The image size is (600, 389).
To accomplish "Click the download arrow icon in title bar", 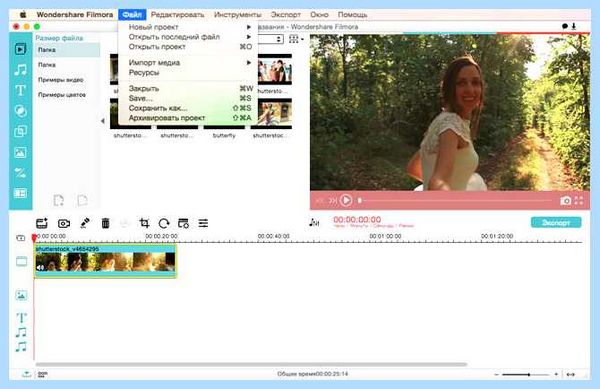I will point(574,26).
